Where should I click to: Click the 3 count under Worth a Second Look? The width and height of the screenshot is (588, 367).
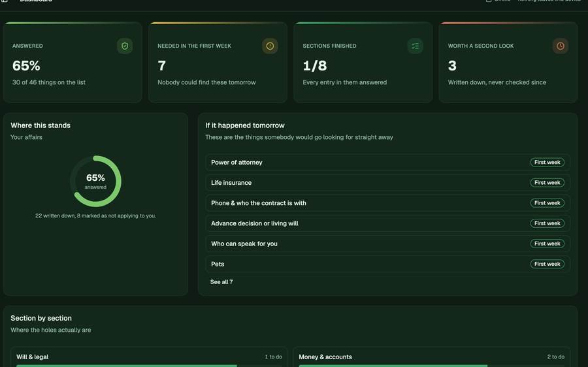pyautogui.click(x=452, y=65)
